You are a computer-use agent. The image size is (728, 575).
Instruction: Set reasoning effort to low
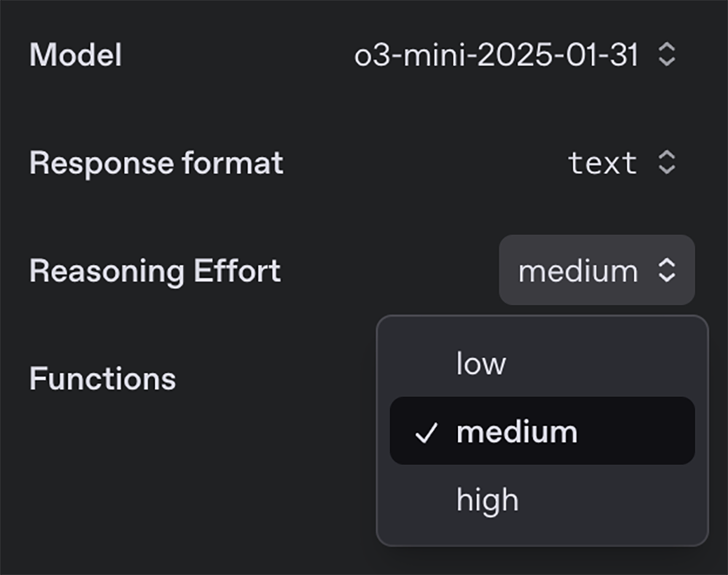[x=480, y=363]
